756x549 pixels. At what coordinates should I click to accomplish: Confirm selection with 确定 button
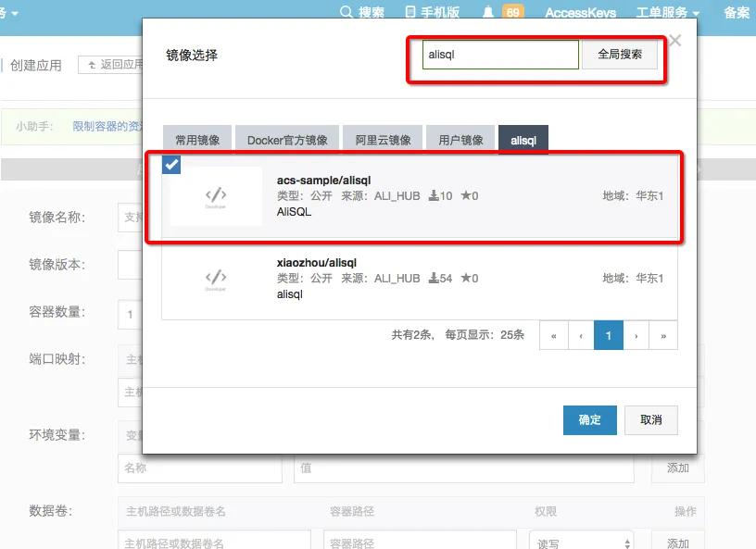[589, 419]
